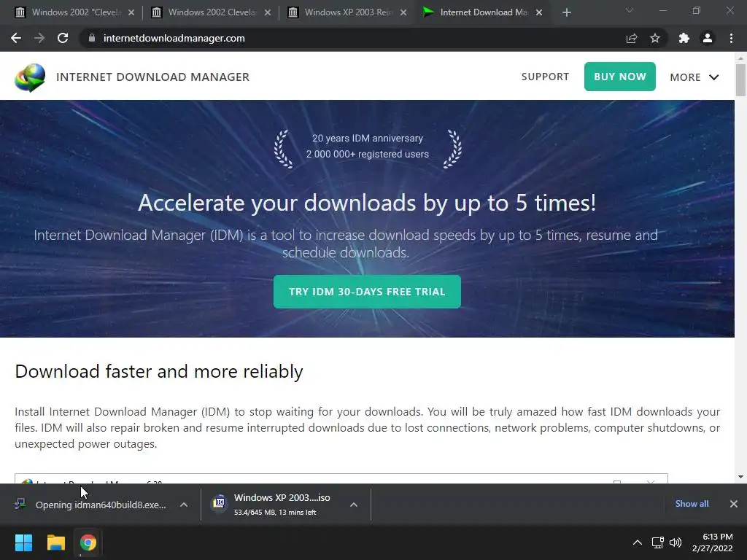Expand options for Windows XP iso download
The image size is (747, 560).
[354, 505]
